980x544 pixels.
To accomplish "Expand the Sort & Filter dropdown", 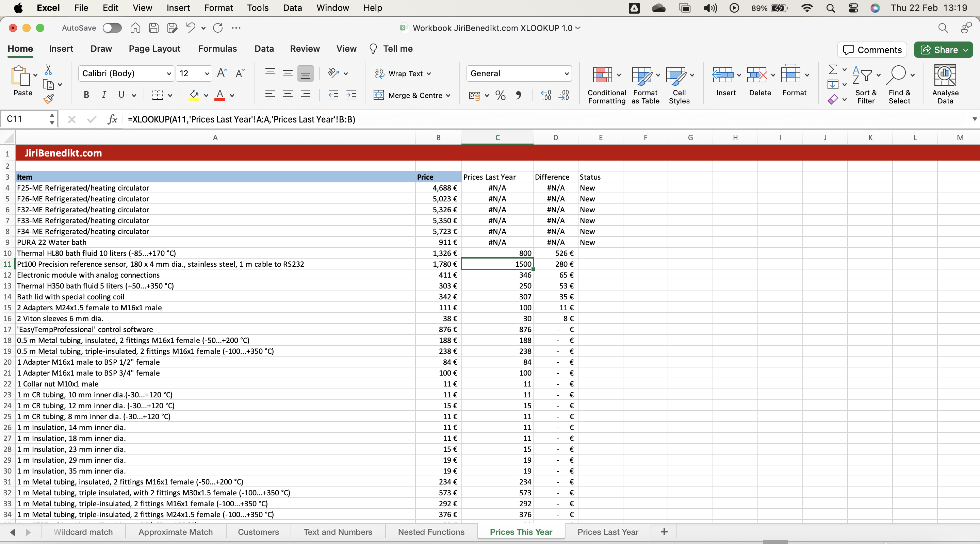I will (x=878, y=75).
